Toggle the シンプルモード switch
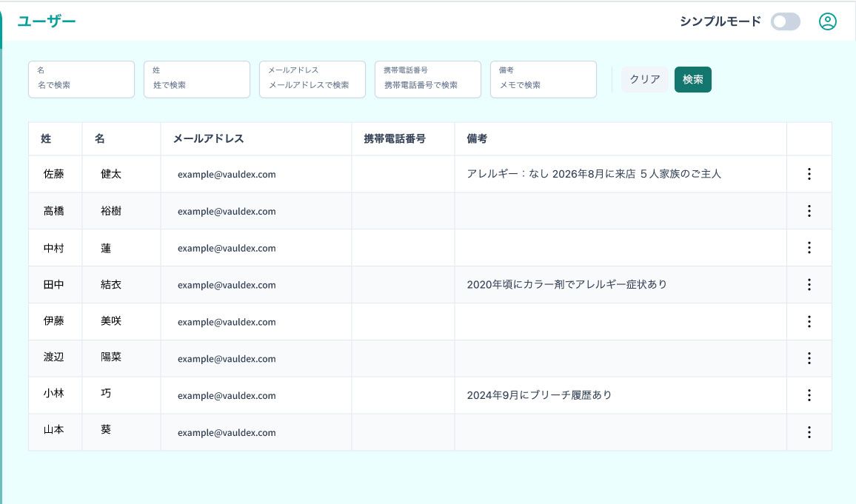This screenshot has height=504, width=856. pyautogui.click(x=786, y=21)
